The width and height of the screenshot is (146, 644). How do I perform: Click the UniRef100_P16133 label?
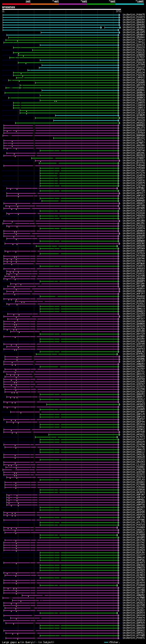pos(134,47)
